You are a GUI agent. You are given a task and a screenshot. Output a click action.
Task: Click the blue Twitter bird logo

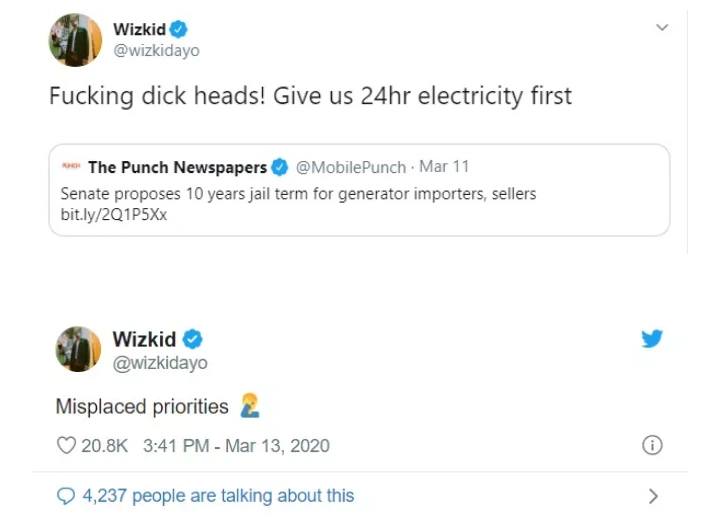click(652, 338)
